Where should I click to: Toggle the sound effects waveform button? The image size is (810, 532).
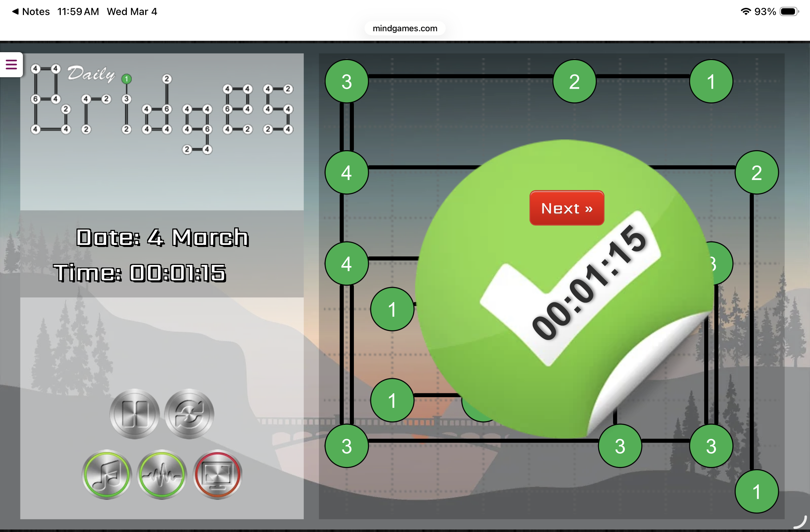pos(162,474)
